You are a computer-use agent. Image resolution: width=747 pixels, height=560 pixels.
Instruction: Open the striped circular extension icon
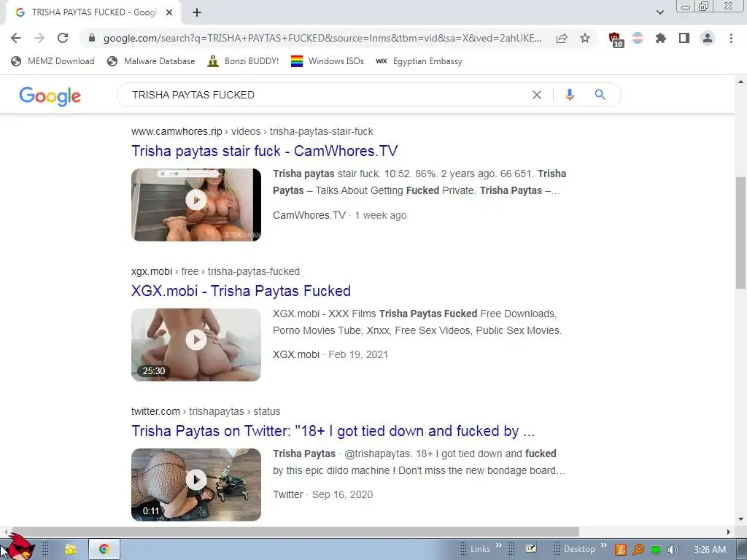[x=638, y=38]
